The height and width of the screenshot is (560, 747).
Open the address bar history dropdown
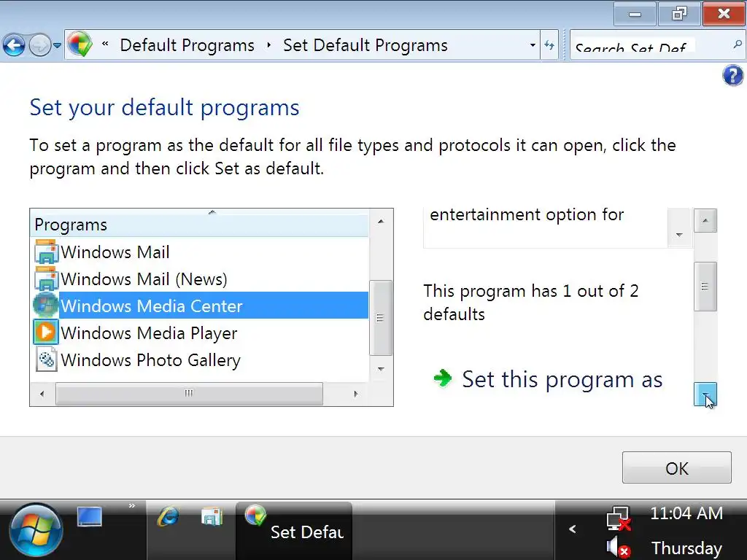coord(533,45)
